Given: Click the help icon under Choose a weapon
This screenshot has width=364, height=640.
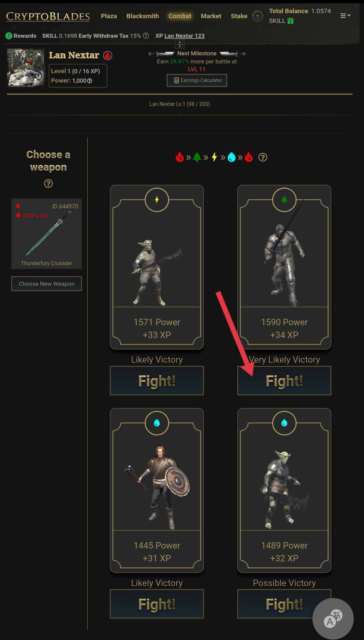Looking at the screenshot, I should pyautogui.click(x=49, y=184).
